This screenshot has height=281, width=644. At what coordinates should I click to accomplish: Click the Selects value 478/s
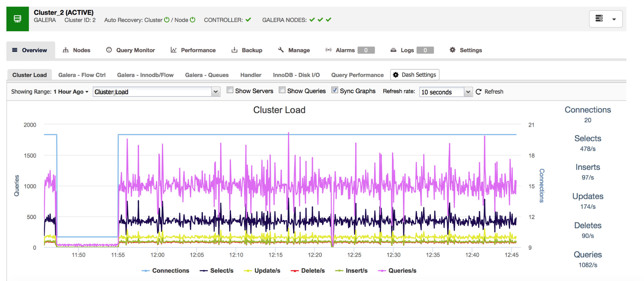(x=588, y=149)
